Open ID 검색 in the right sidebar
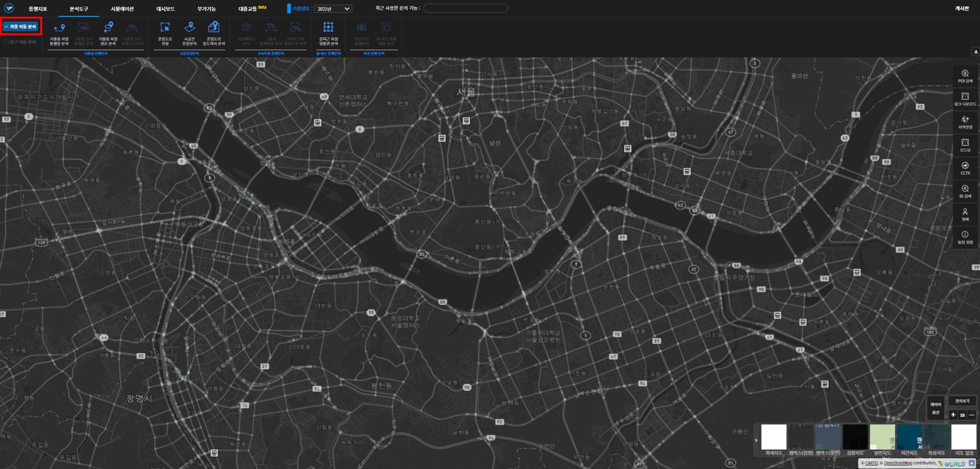Screen dimensions: 980x469 pos(965,191)
